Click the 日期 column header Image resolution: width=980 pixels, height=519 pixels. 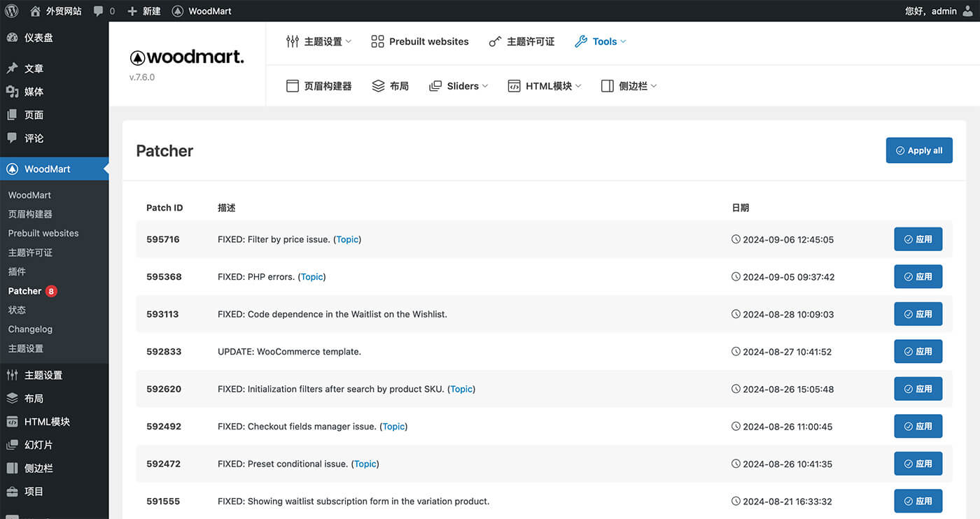point(741,208)
